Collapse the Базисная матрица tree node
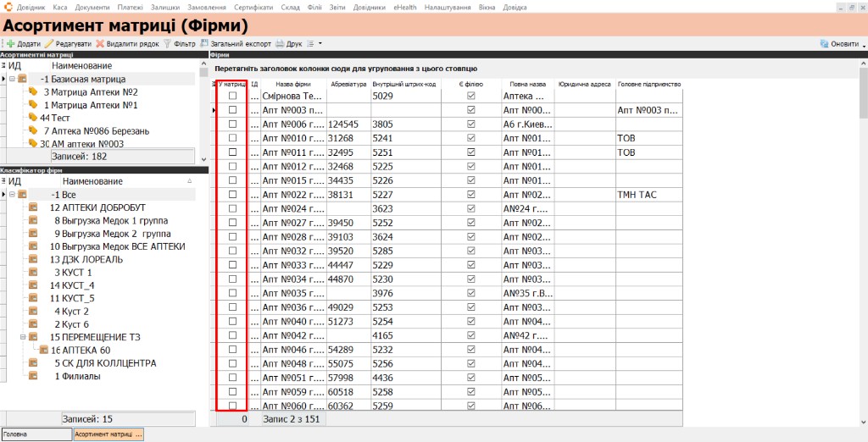868x442 pixels. point(12,79)
